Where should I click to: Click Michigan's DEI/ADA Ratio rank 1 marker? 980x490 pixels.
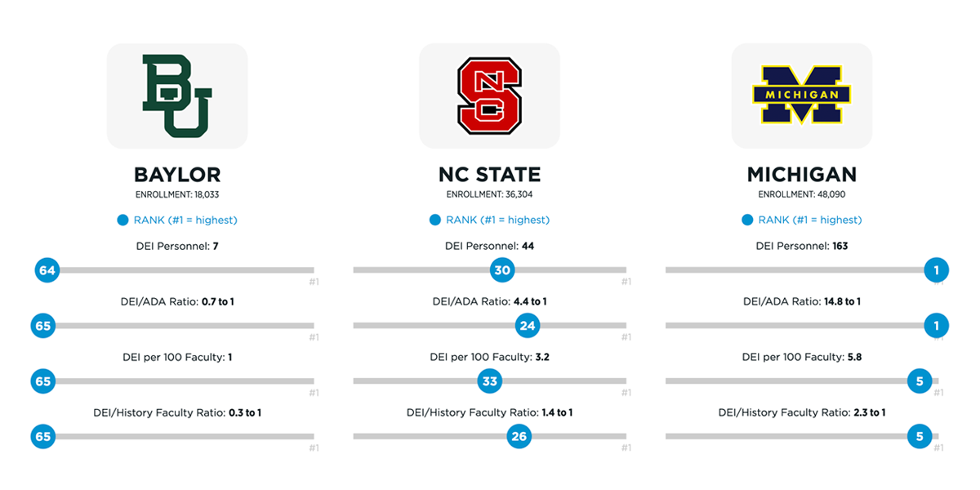pos(936,326)
